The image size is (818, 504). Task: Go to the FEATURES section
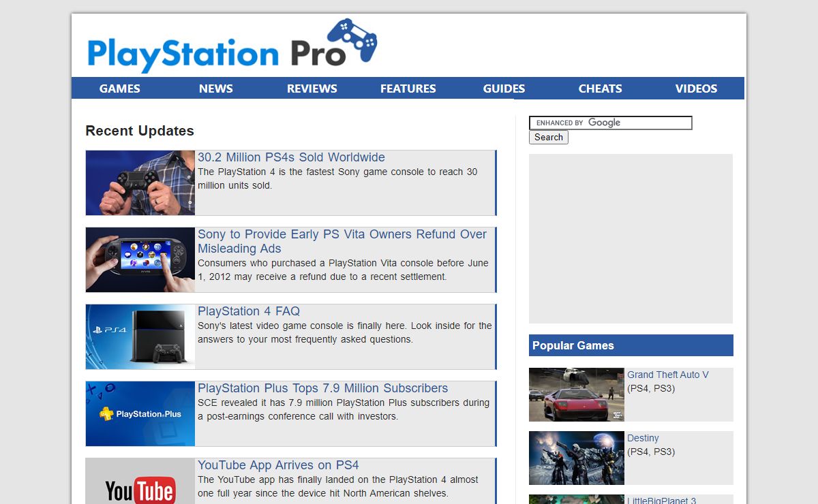[x=408, y=89]
